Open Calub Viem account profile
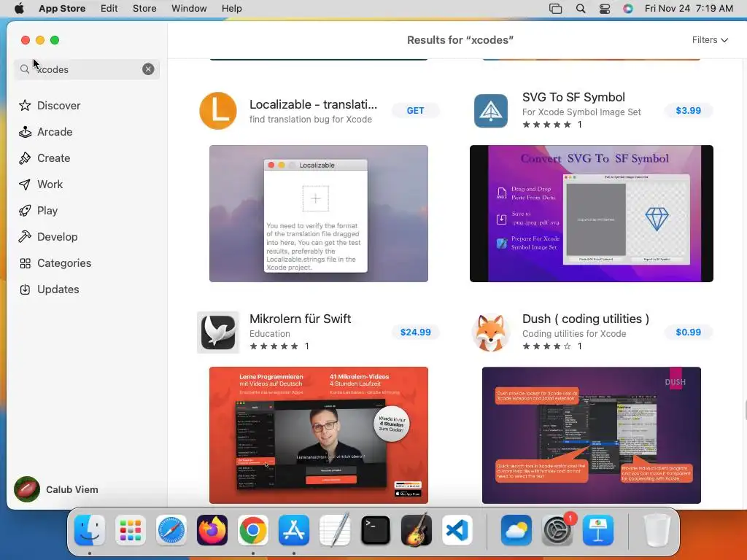Screen dimensions: 747x560 coord(56,489)
